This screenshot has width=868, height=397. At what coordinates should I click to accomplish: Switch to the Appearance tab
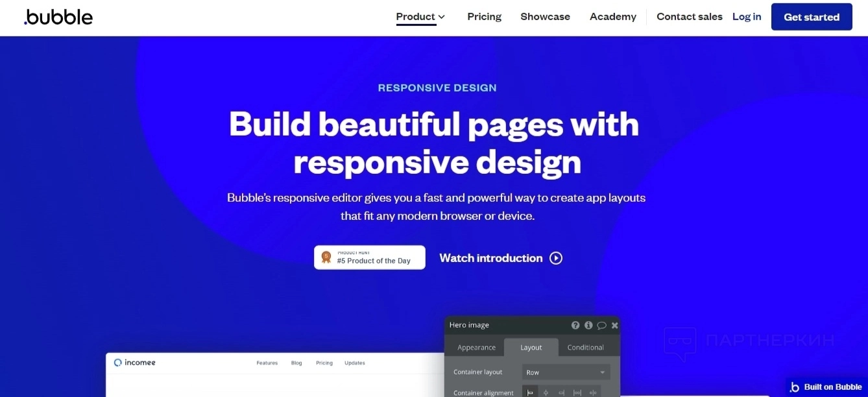(476, 347)
